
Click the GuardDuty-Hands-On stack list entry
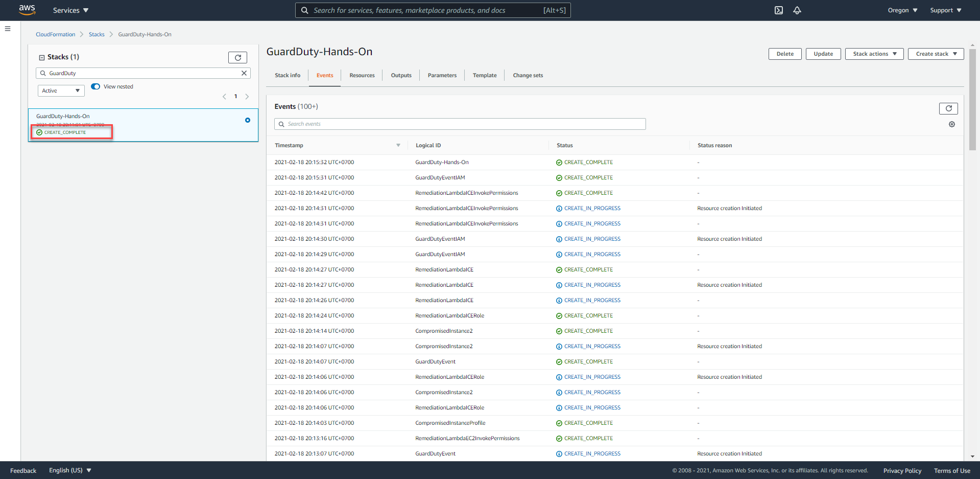pos(143,125)
